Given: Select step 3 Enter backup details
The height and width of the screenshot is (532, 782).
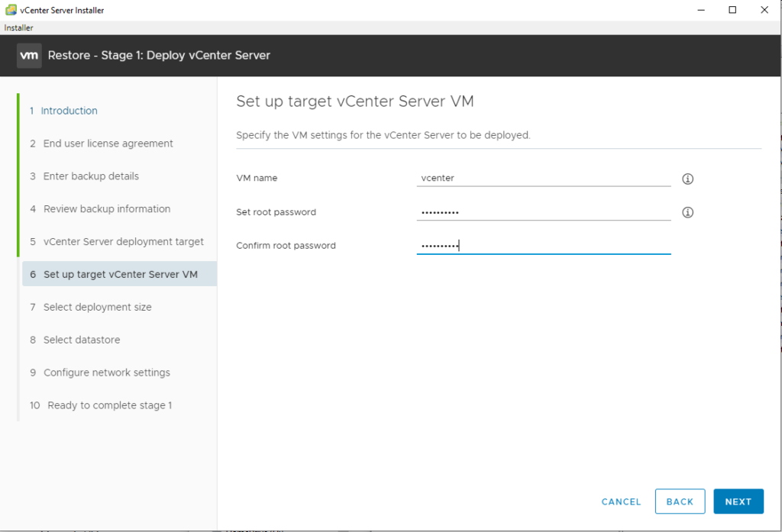Looking at the screenshot, I should coord(84,176).
